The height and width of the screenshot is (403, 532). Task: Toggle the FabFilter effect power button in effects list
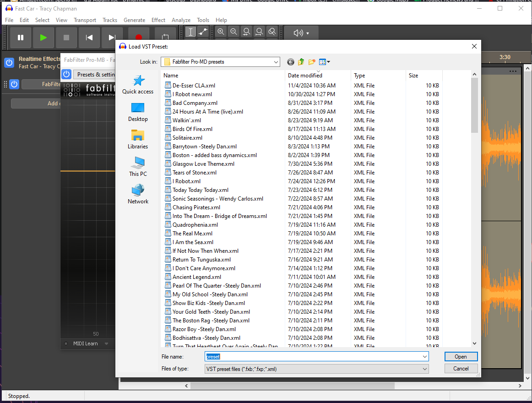coord(14,84)
